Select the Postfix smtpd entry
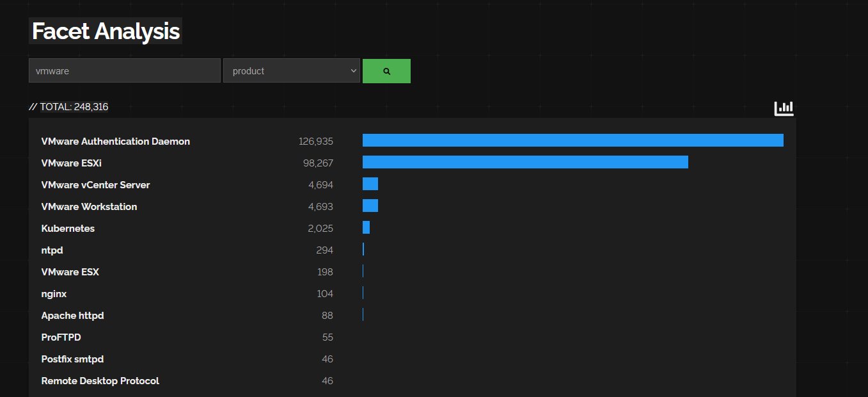 pyautogui.click(x=72, y=359)
